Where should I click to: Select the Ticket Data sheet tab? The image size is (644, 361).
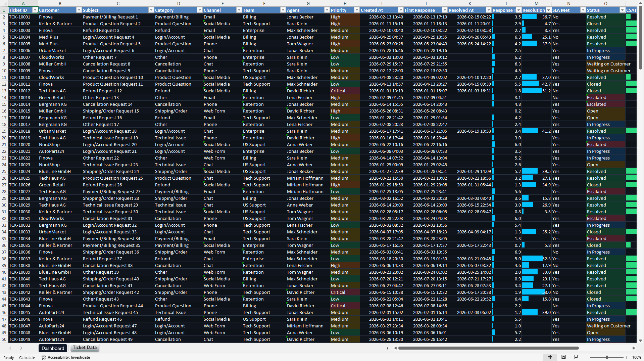coord(85,348)
